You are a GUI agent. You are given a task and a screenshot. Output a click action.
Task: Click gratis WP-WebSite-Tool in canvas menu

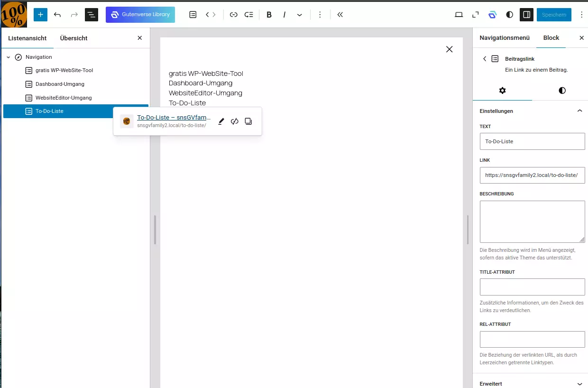click(x=206, y=74)
